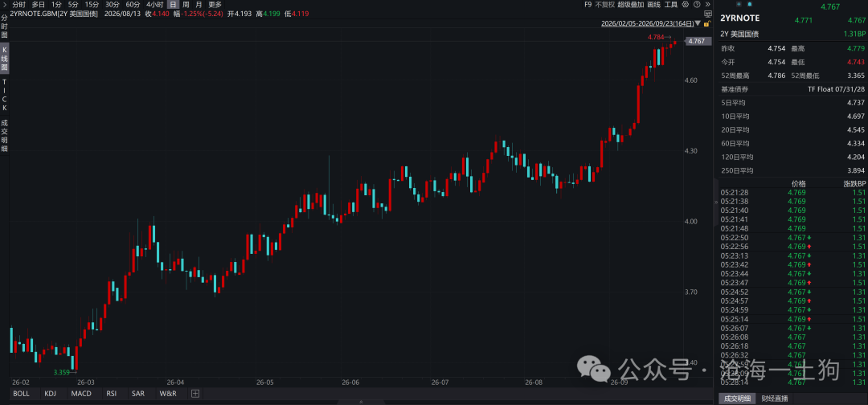Expand left panel chevron arrow
Image resolution: width=868 pixels, height=405 pixels.
[5, 5]
